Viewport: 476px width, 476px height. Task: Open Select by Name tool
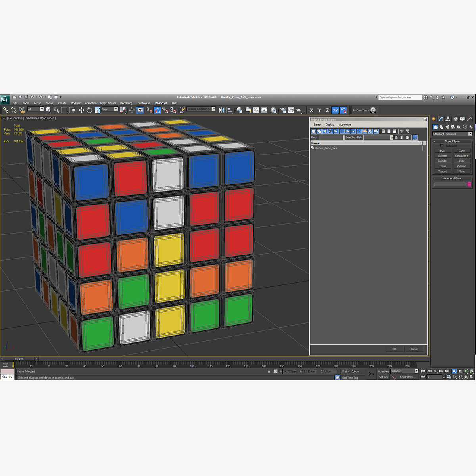[x=56, y=110]
